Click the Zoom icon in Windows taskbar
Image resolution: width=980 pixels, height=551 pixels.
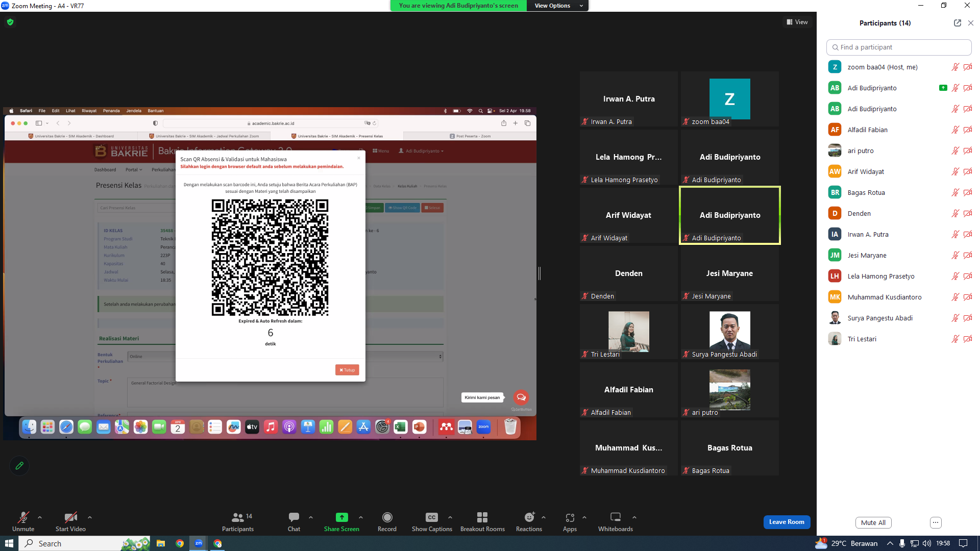tap(199, 543)
